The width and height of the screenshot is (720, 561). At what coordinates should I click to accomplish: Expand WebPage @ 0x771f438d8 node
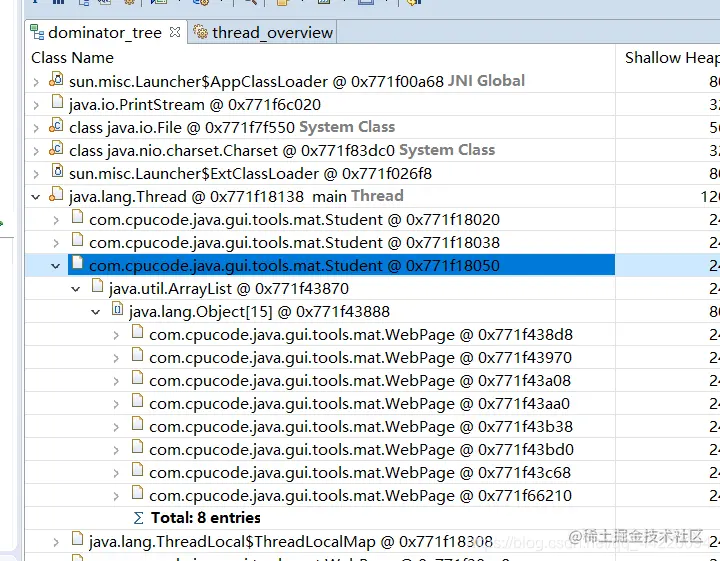click(116, 336)
